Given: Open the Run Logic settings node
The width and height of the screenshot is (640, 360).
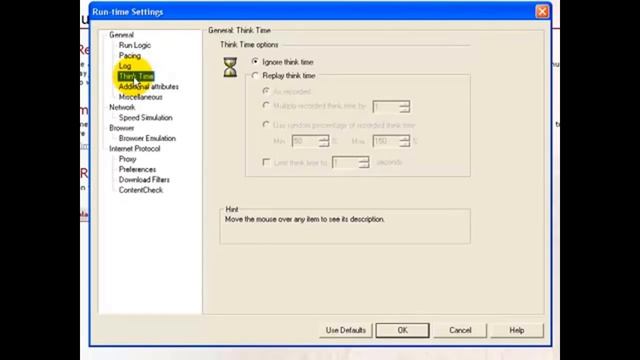Looking at the screenshot, I should click(x=135, y=45).
